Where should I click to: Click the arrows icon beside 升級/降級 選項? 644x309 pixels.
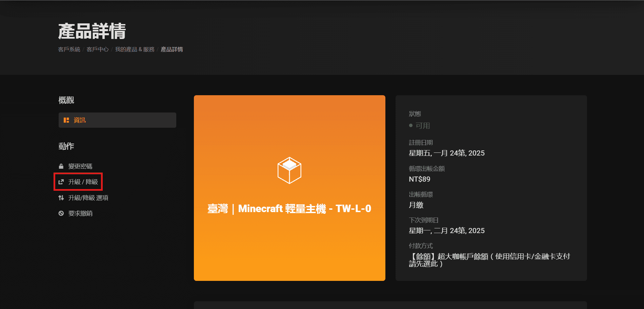[61, 198]
